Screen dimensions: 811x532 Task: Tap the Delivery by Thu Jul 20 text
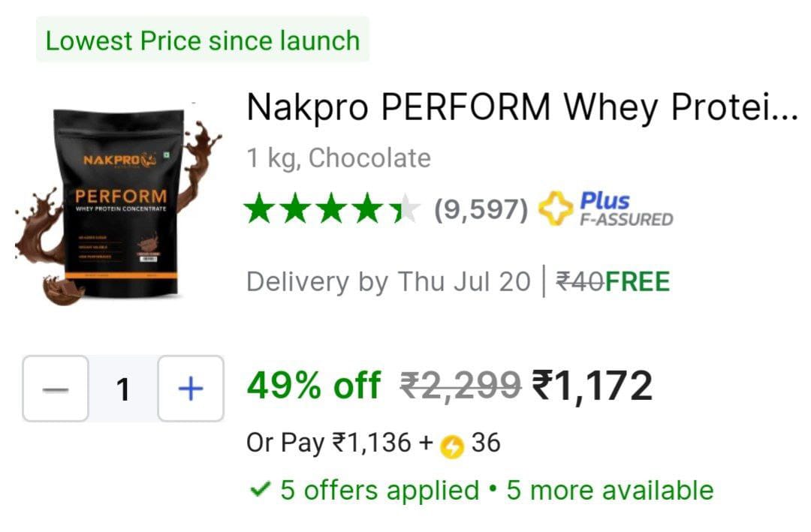[x=388, y=282]
